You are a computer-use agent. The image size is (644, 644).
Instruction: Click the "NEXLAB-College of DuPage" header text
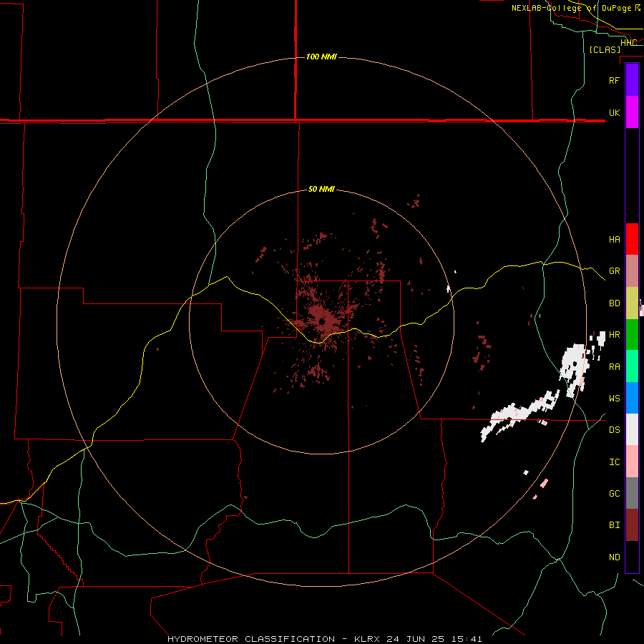click(572, 8)
